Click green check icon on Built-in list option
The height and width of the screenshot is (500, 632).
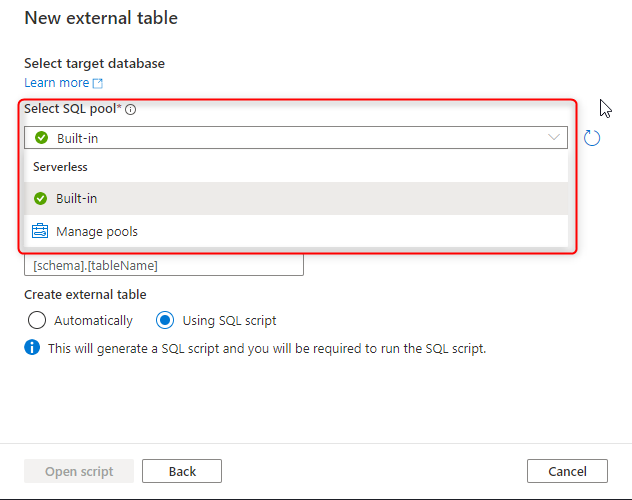[40, 198]
